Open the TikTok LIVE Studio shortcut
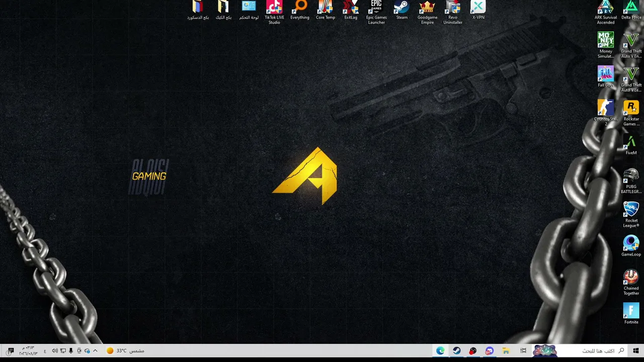Screen dimensions: 644x362 (274, 13)
